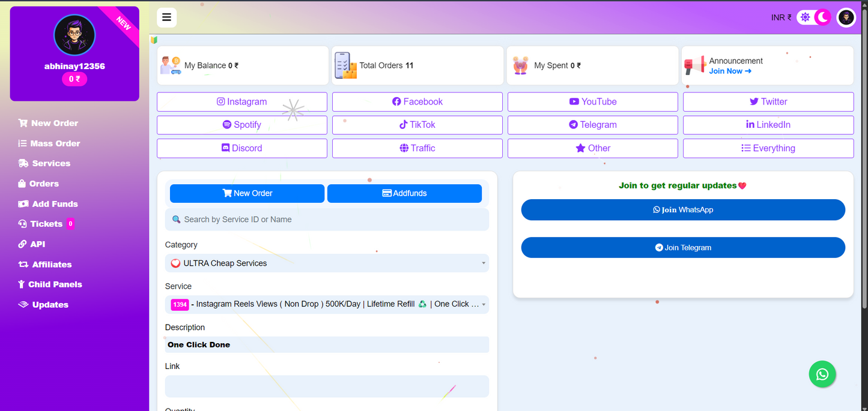Switch to the Addfunds tab
The height and width of the screenshot is (411, 868).
(x=404, y=193)
